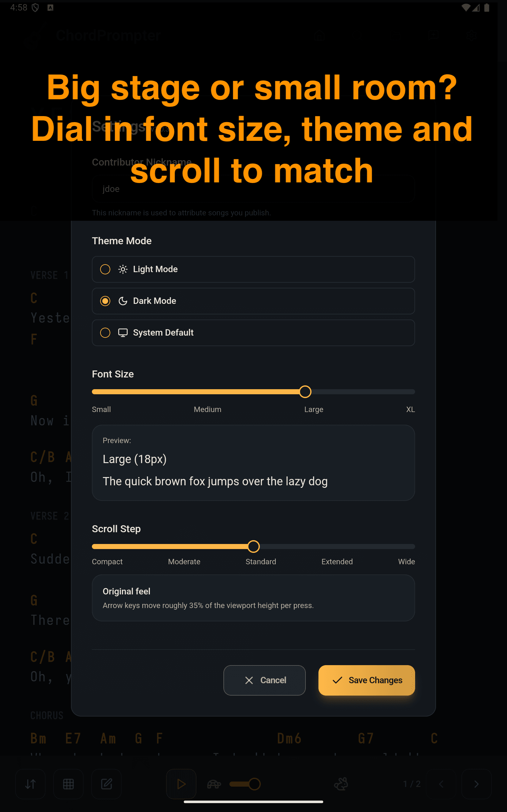Choose the System Default theme option
This screenshot has height=812, width=507.
[x=253, y=332]
